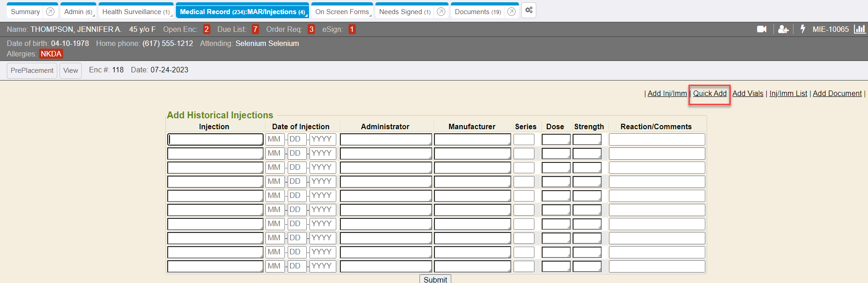Image resolution: width=868 pixels, height=283 pixels.
Task: Open the Add Vials link
Action: tap(748, 93)
